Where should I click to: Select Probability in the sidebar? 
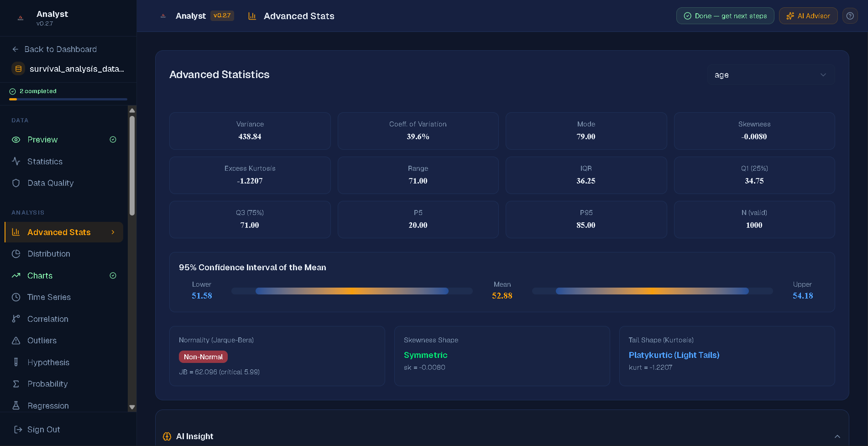64,384
